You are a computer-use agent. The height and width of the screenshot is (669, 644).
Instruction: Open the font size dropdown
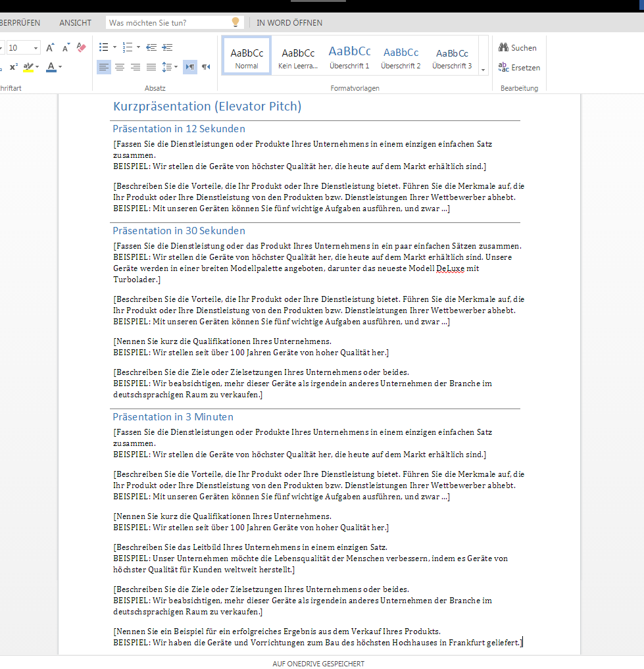35,48
